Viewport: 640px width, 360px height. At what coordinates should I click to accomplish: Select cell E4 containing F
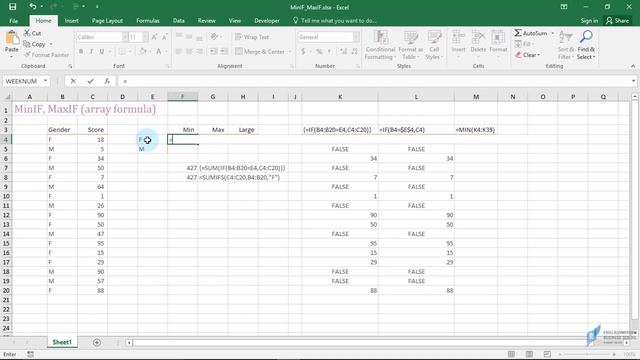(152, 140)
